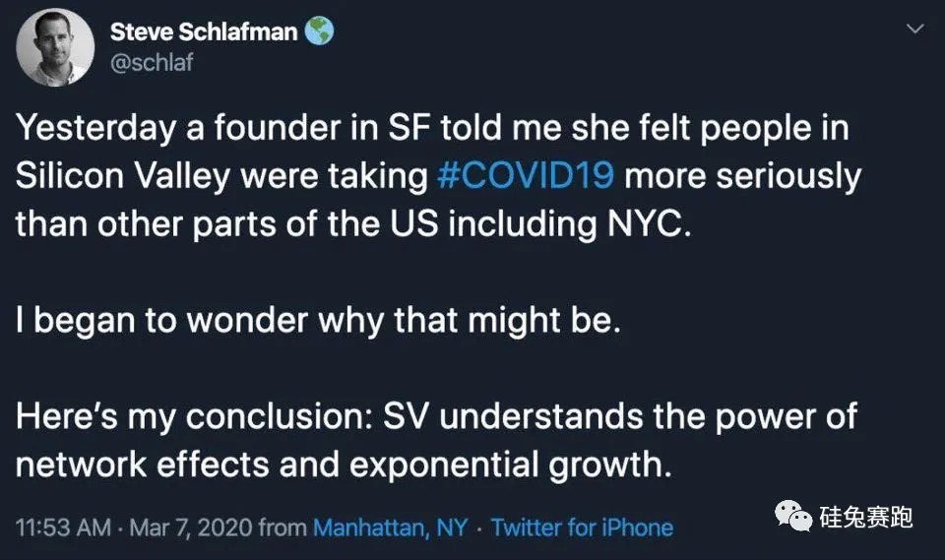Open the Manhattan, NY location link
Viewport: 945px width, 560px height.
click(390, 528)
